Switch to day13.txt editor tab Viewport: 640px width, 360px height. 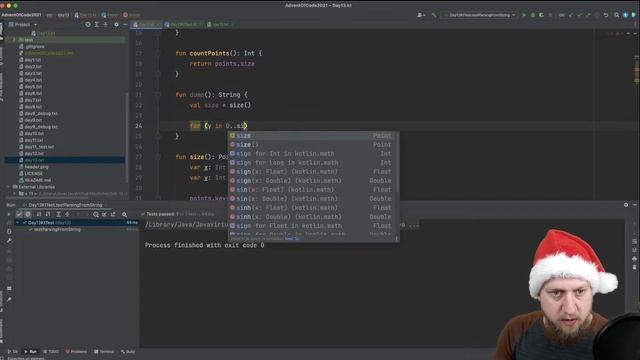pyautogui.click(x=220, y=24)
